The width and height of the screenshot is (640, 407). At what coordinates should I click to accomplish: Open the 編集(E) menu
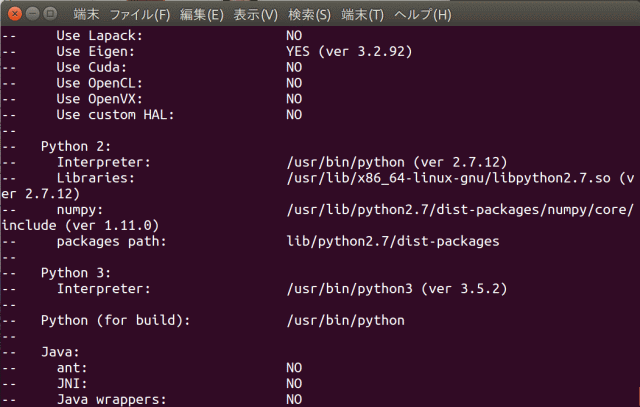click(x=202, y=15)
